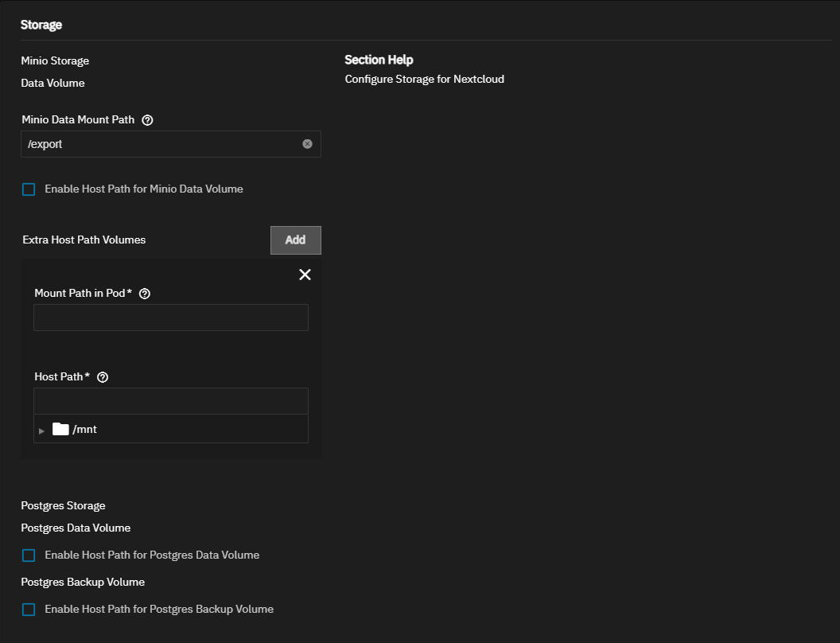Clear the /export mount path field
The width and height of the screenshot is (840, 643).
click(307, 144)
